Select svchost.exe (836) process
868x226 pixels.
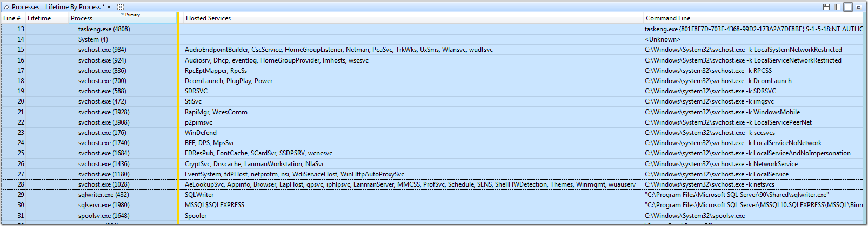tap(102, 71)
